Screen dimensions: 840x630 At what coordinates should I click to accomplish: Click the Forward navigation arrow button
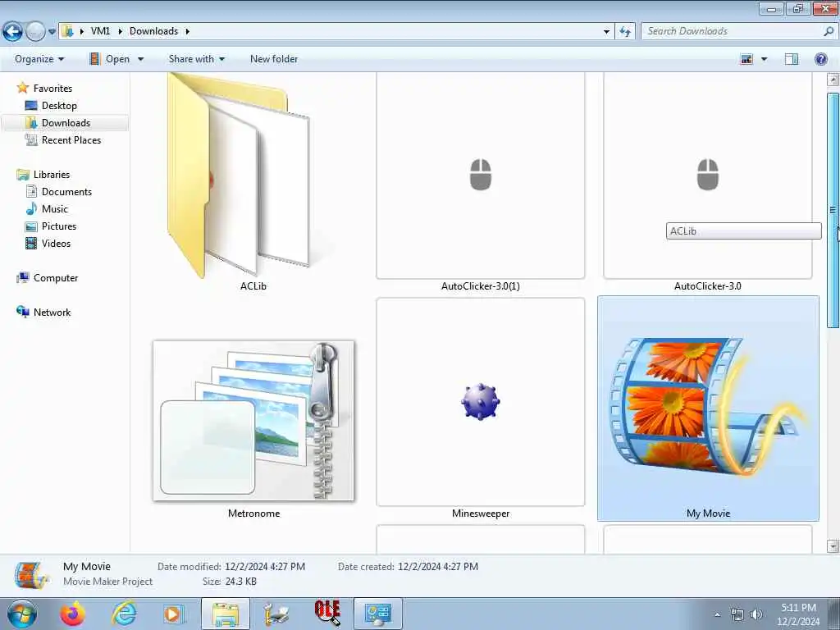(x=35, y=32)
